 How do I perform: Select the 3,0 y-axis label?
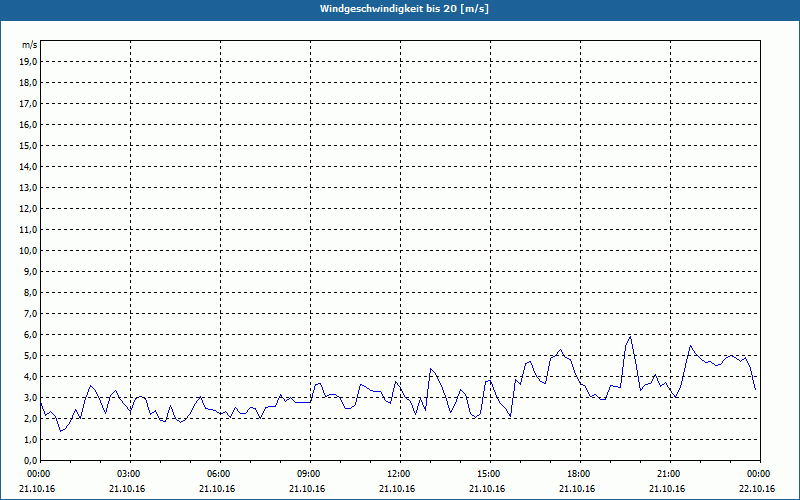(31, 397)
